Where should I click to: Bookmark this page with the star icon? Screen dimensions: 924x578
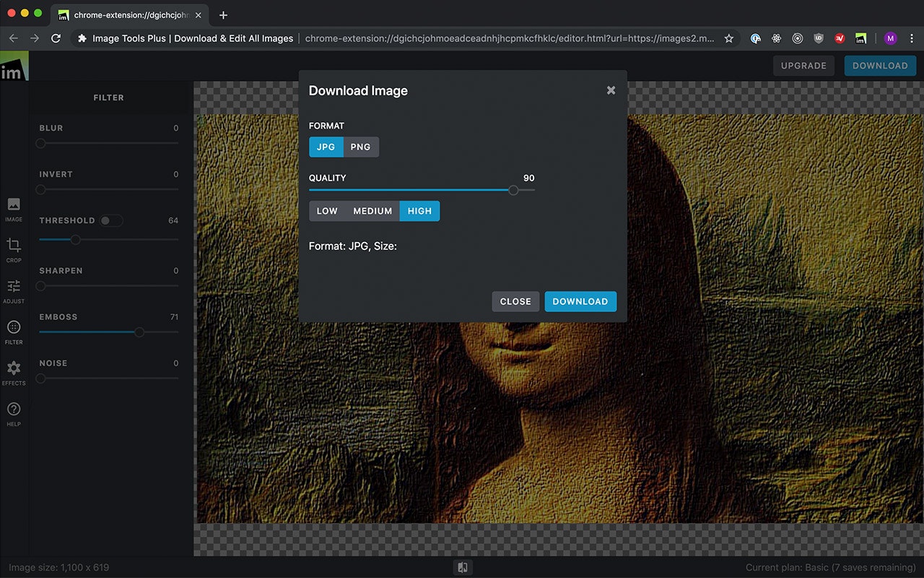[x=729, y=38]
